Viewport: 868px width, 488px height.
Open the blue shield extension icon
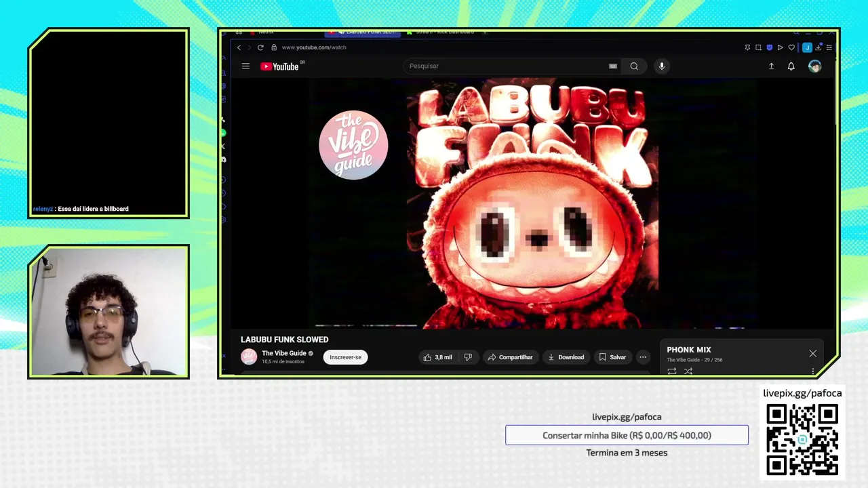(769, 47)
